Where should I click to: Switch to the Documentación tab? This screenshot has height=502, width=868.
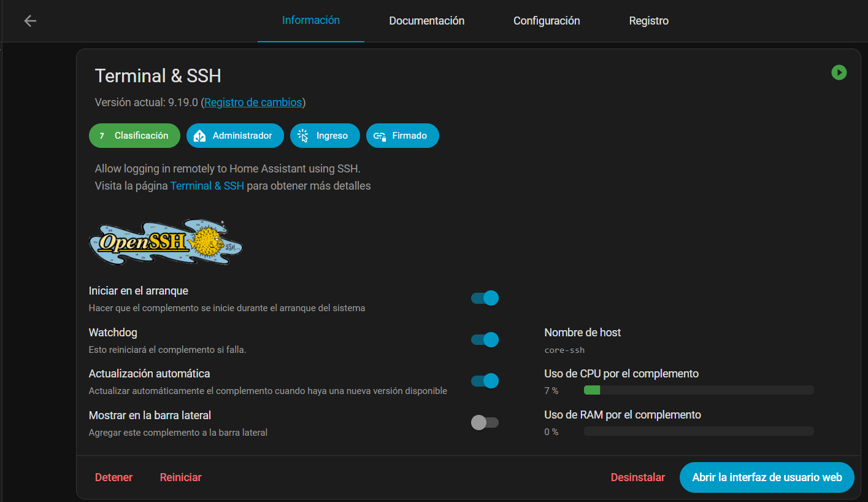pyautogui.click(x=426, y=20)
